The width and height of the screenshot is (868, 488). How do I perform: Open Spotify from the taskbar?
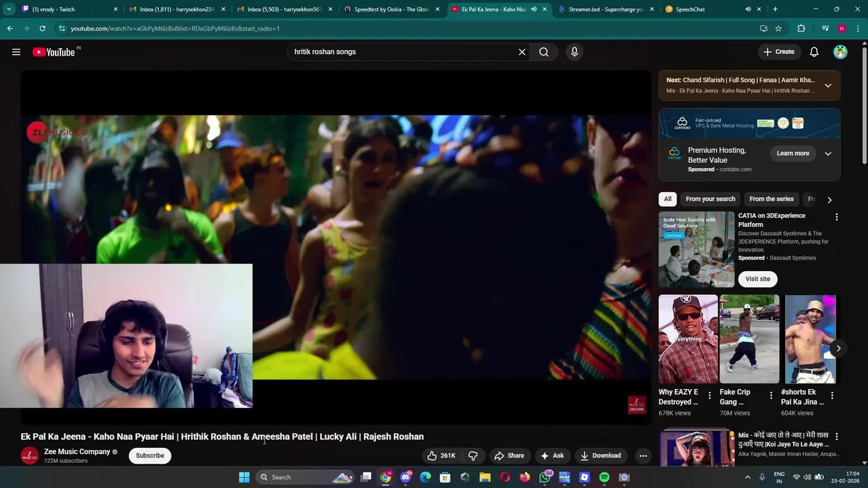[x=604, y=477]
